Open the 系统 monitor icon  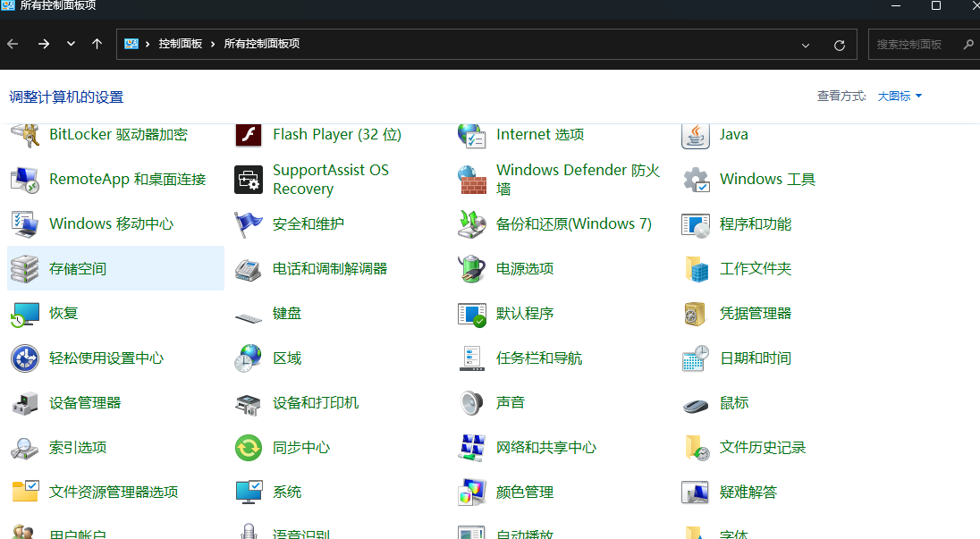point(248,493)
